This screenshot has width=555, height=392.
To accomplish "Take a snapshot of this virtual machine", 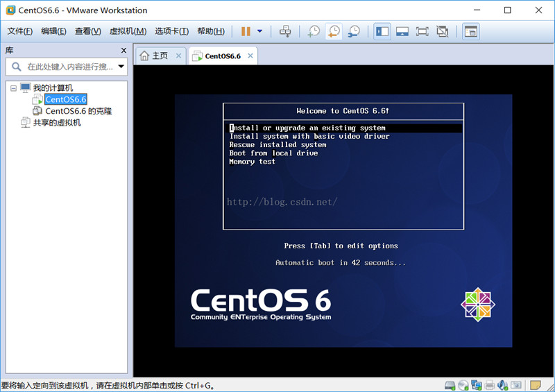I will coord(314,31).
